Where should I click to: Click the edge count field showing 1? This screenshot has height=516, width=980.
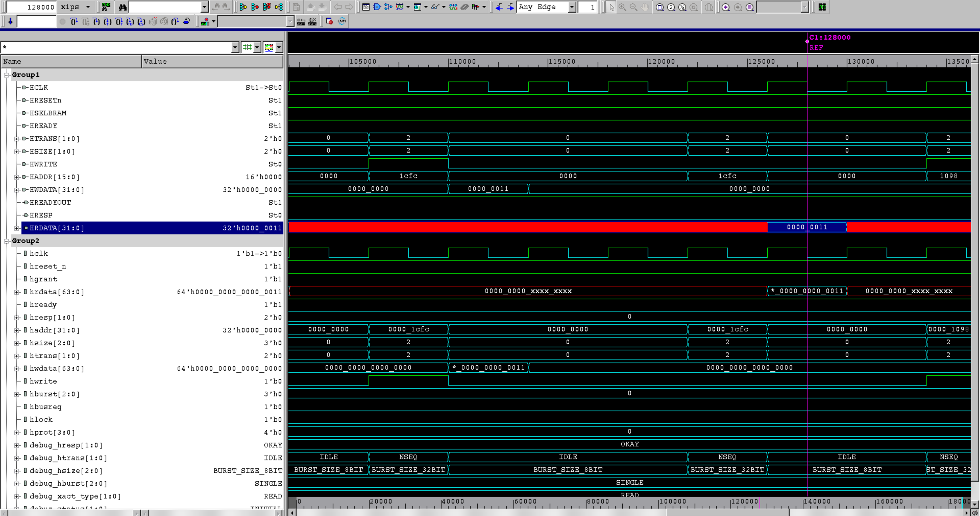pos(587,7)
